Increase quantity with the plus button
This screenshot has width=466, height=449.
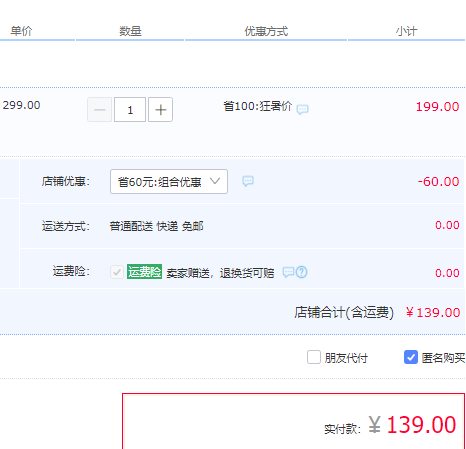160,110
